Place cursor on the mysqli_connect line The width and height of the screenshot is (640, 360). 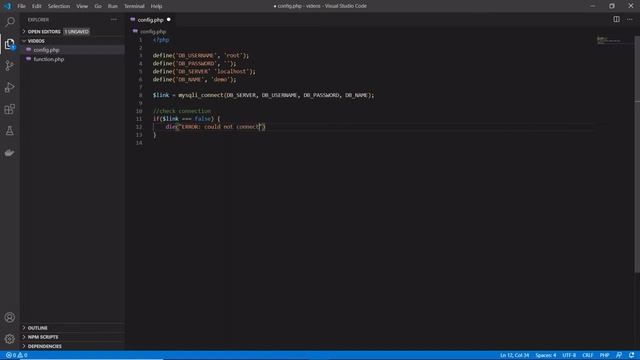click(263, 95)
